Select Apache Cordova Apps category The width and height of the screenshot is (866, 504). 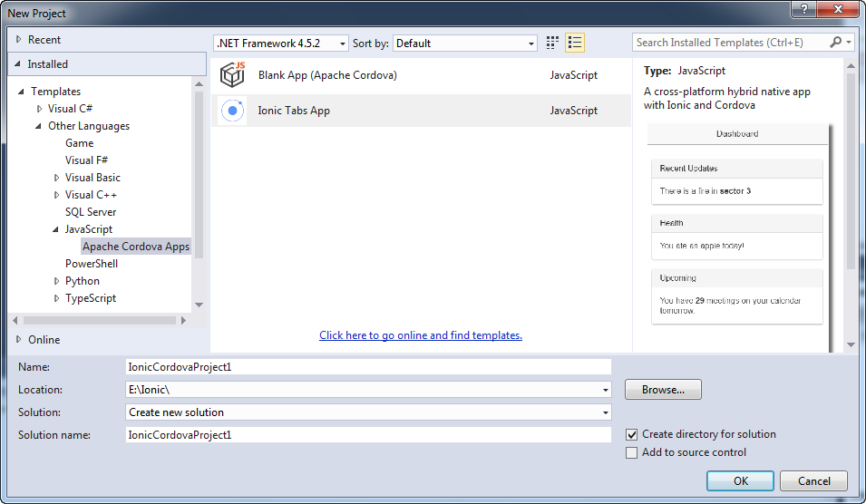point(136,247)
